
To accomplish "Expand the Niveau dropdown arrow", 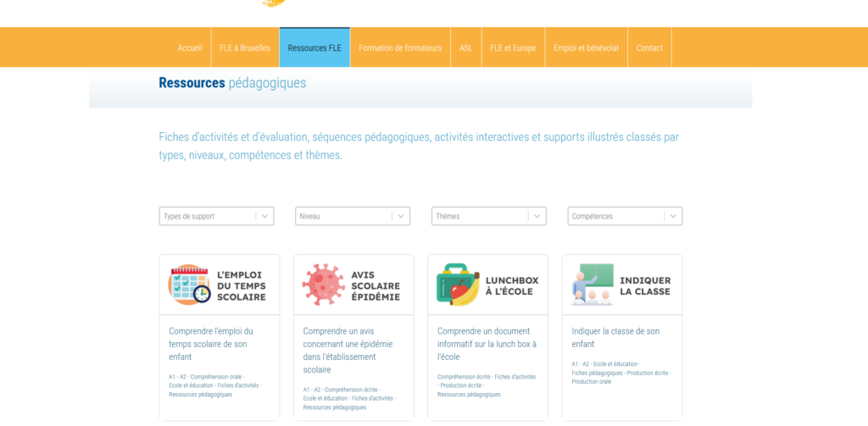I will tap(400, 216).
